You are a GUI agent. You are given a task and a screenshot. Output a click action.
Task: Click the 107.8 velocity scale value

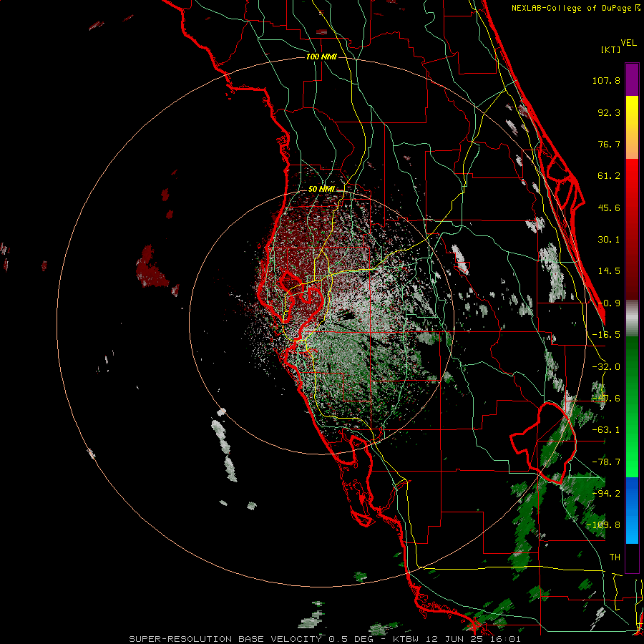click(x=606, y=80)
